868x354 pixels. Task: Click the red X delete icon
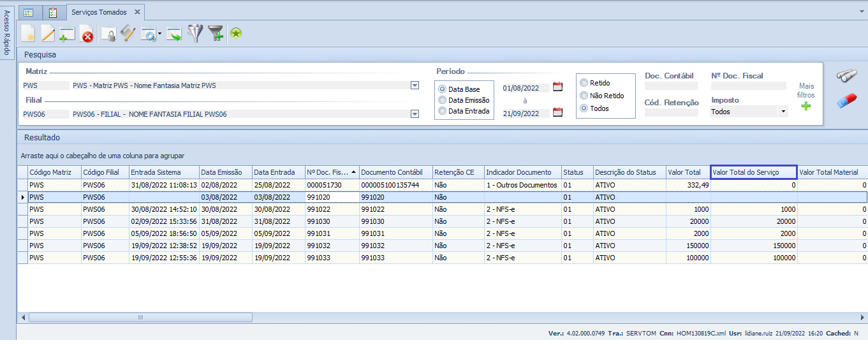pos(86,34)
